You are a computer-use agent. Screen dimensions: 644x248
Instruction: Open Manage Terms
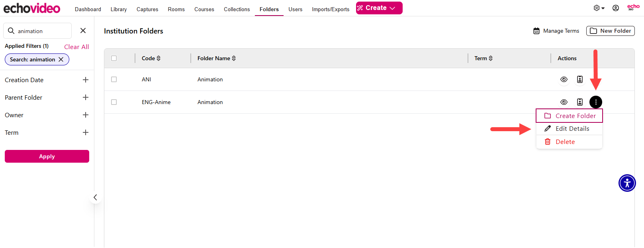click(556, 31)
